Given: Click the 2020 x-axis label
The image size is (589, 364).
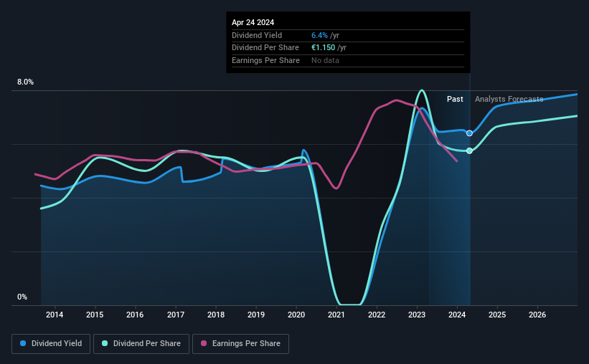Looking at the screenshot, I should coord(296,315).
